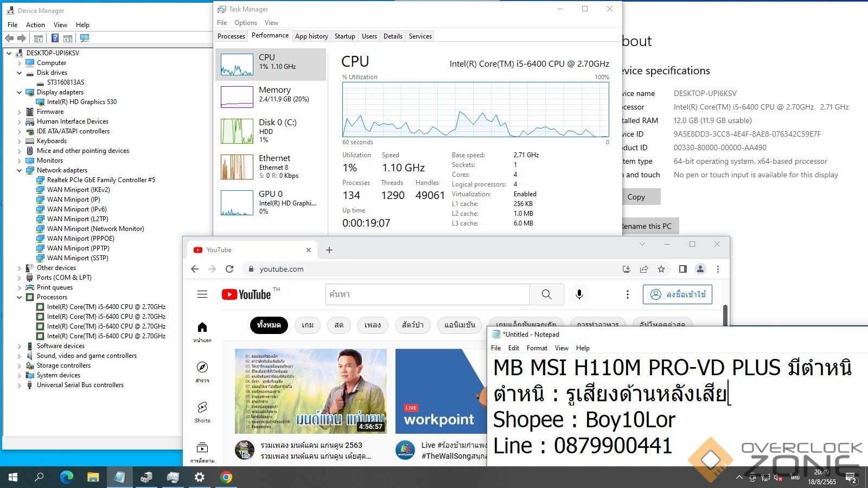Select the เพลง filter chip on YouTube
This screenshot has width=868, height=488.
372,325
